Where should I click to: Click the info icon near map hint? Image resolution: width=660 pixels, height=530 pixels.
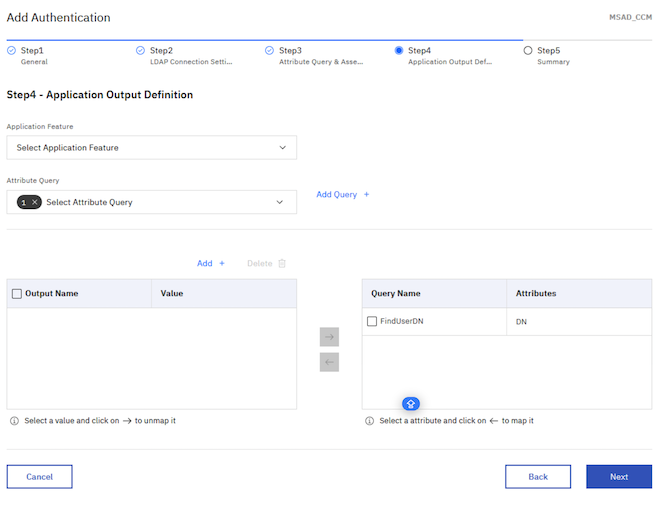coord(370,421)
